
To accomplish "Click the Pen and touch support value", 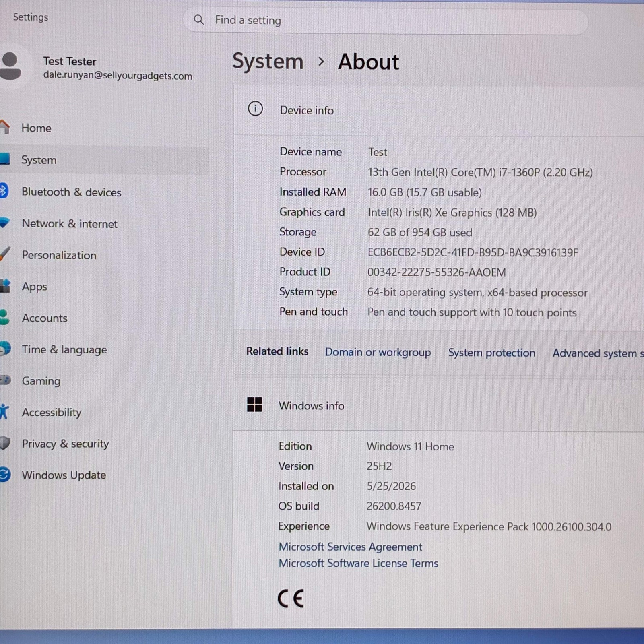I will [472, 312].
